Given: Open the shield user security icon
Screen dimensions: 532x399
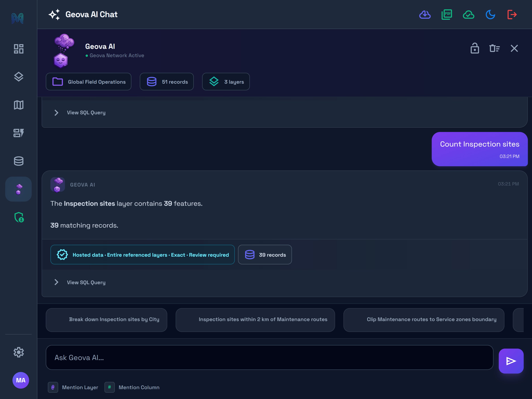Looking at the screenshot, I should [x=19, y=217].
